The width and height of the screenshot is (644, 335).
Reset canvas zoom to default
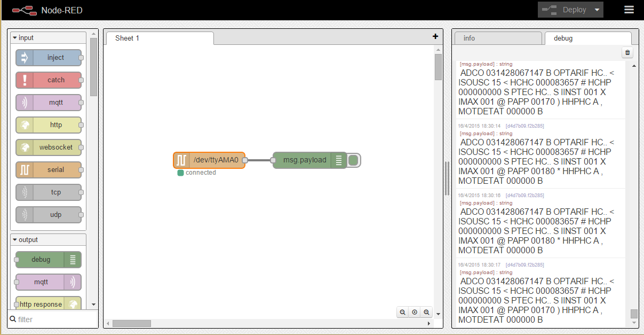(x=414, y=312)
